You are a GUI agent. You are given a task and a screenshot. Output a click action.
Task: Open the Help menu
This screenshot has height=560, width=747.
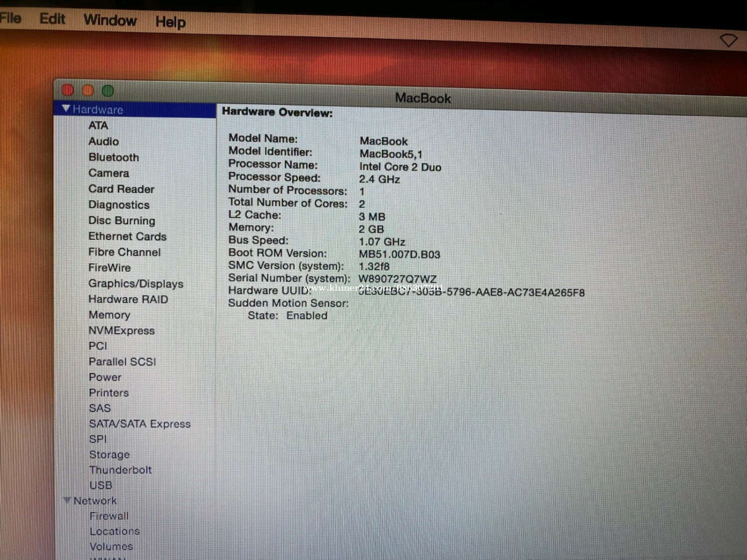[x=170, y=22]
